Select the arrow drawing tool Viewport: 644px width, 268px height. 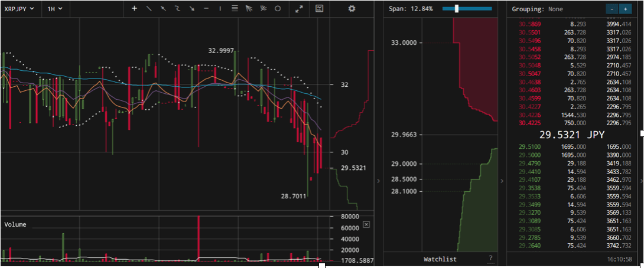192,9
